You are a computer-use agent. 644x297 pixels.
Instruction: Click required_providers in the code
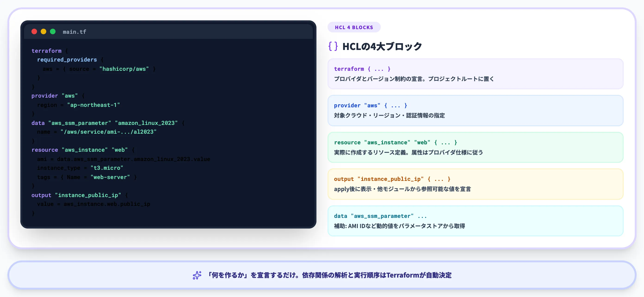pos(67,59)
